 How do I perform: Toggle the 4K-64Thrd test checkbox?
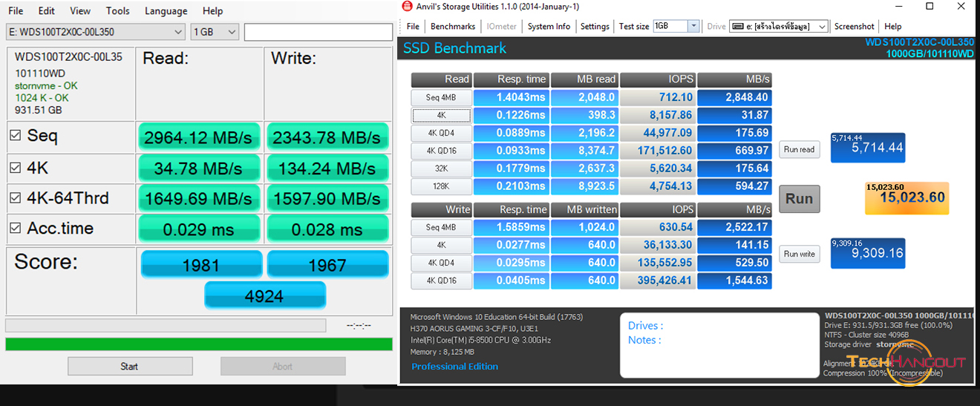(16, 198)
